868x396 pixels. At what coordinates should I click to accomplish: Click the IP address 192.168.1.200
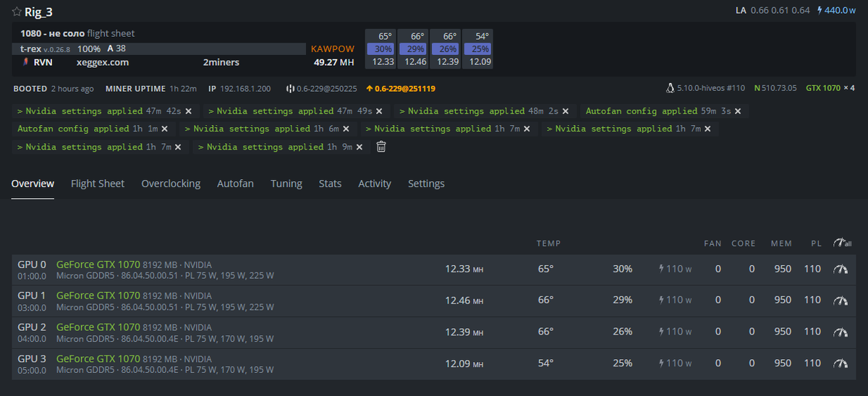pyautogui.click(x=244, y=88)
